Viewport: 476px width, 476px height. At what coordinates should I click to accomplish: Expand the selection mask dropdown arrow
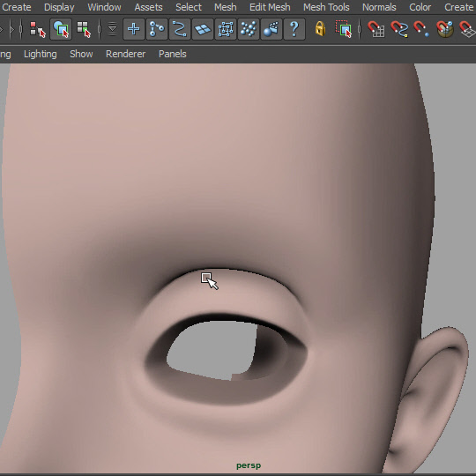pos(112,29)
